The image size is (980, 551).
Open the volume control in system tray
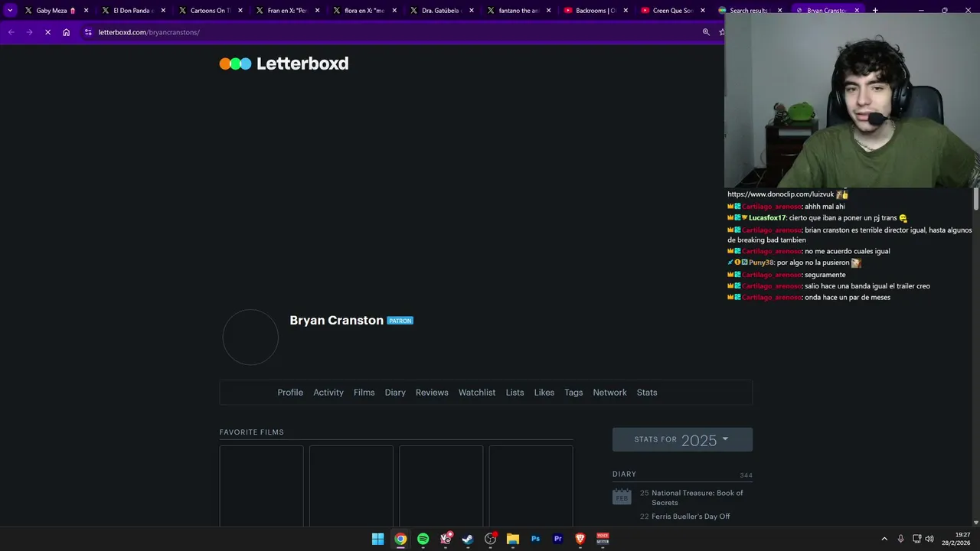click(929, 539)
